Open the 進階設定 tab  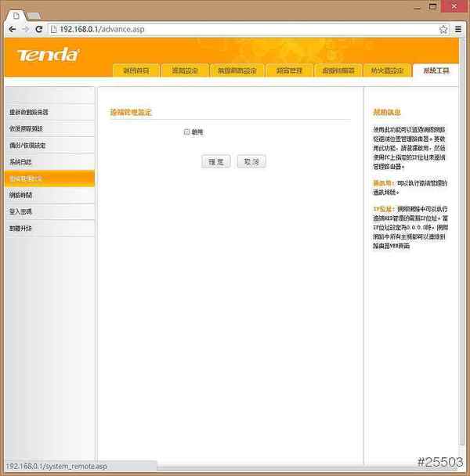185,70
